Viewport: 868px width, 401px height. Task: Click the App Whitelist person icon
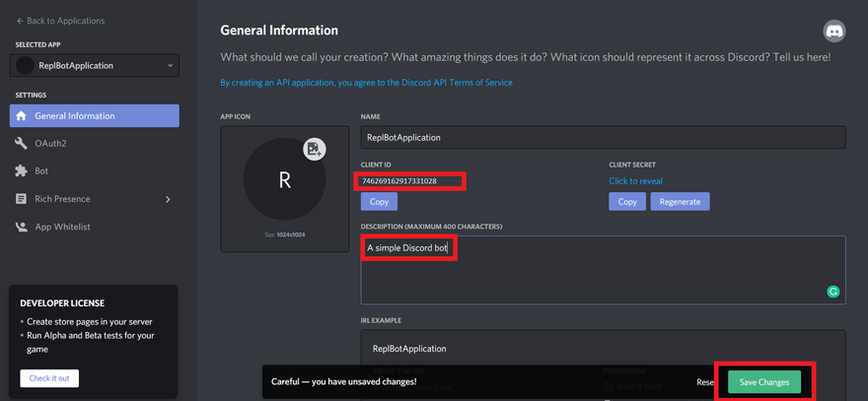tap(21, 227)
